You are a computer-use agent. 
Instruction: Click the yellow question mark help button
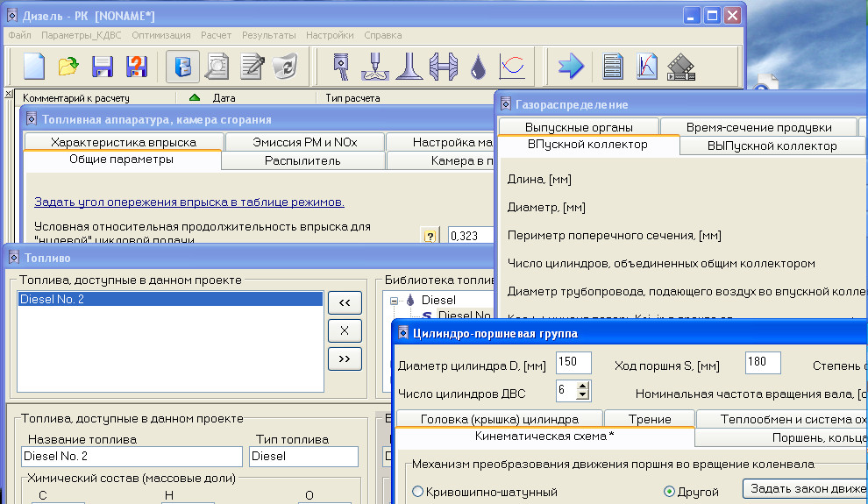[430, 236]
